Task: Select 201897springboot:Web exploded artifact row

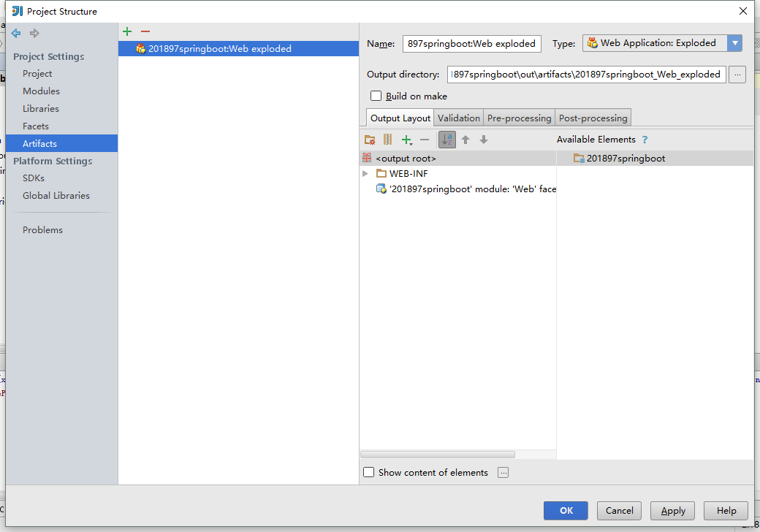Action: click(x=238, y=48)
